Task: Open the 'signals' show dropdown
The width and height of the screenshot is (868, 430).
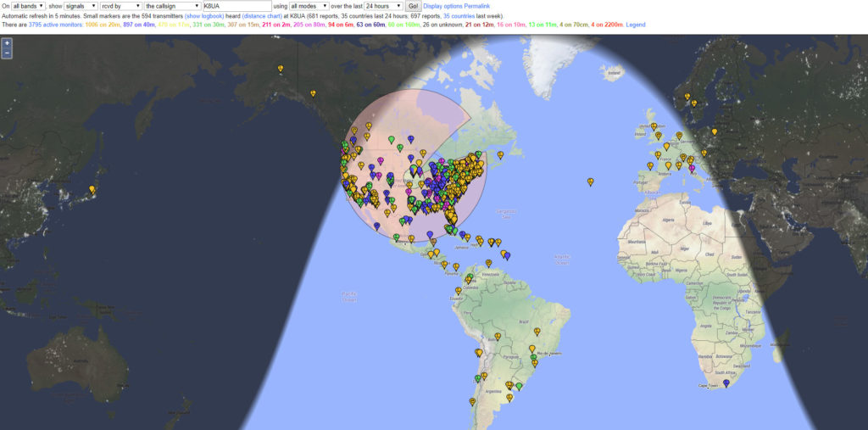Action: [x=81, y=6]
